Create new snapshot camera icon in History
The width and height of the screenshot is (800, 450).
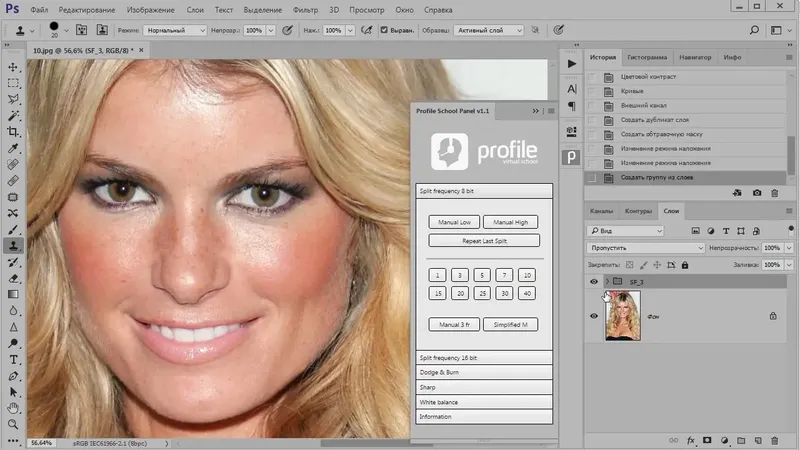757,193
